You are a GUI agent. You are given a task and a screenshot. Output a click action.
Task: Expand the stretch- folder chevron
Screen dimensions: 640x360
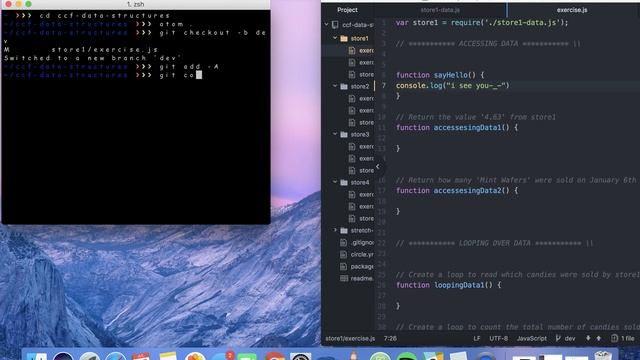coord(335,230)
